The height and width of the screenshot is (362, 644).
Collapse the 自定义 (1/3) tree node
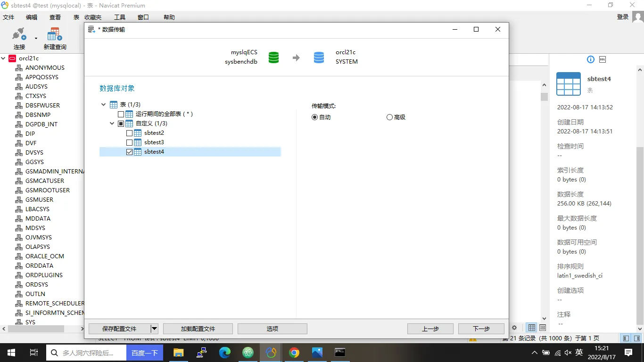pyautogui.click(x=112, y=123)
